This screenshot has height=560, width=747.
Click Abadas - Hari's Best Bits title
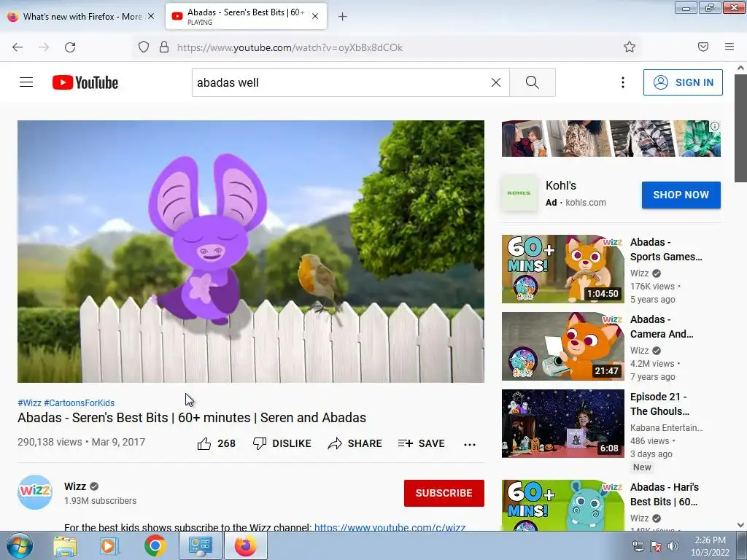665,494
